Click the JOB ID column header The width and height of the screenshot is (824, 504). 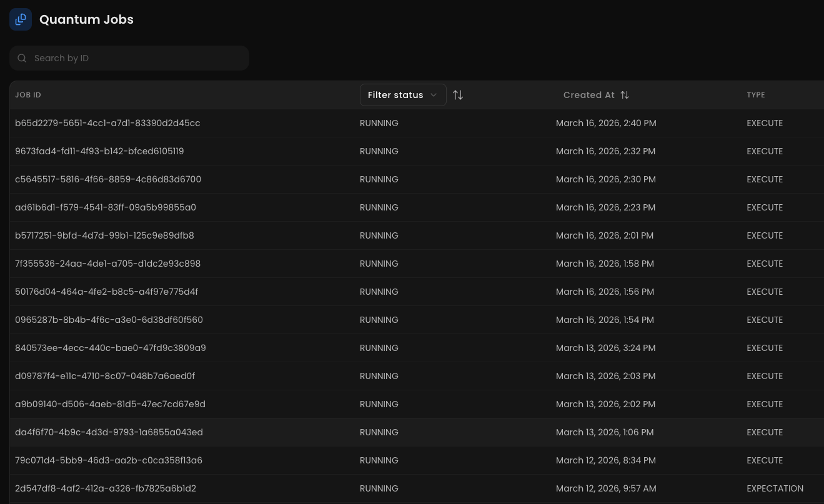(28, 95)
